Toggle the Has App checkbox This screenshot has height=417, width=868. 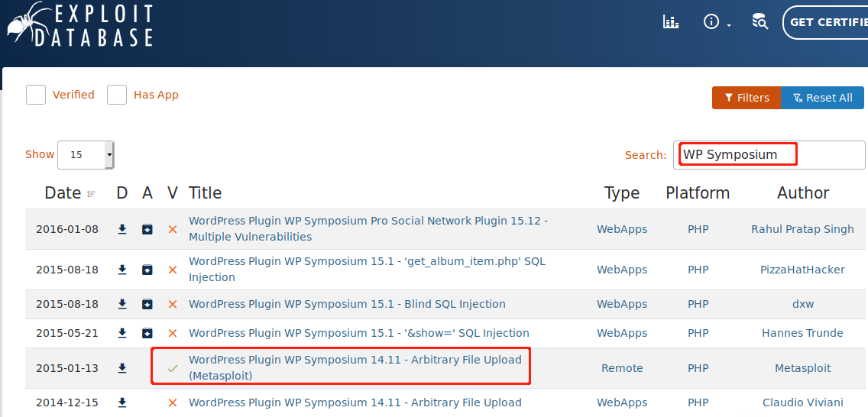coord(117,95)
